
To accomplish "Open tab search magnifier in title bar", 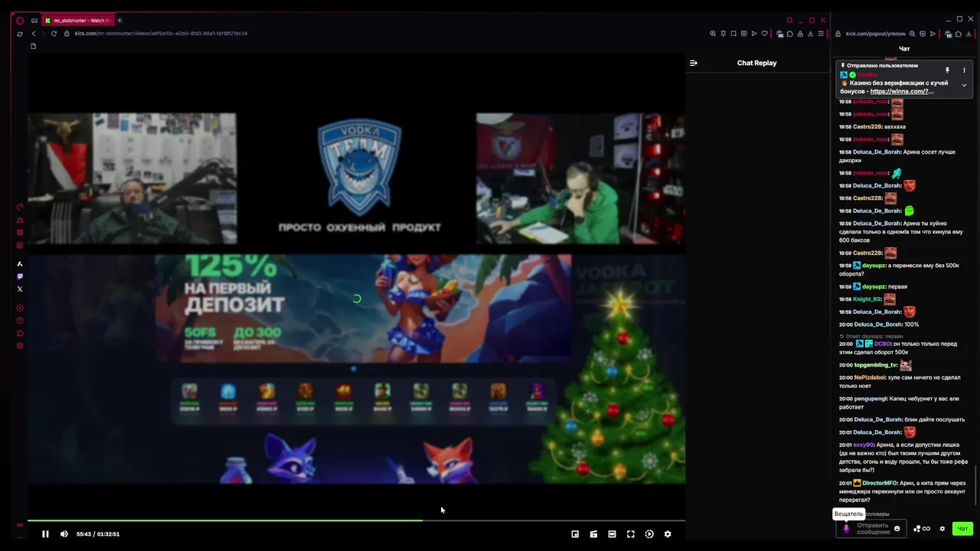I will coord(789,21).
